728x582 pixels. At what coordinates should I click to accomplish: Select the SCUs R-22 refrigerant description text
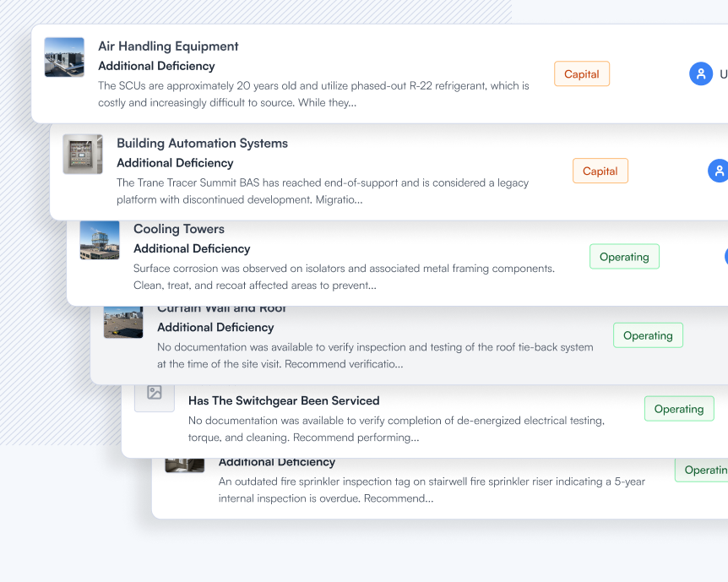click(313, 95)
